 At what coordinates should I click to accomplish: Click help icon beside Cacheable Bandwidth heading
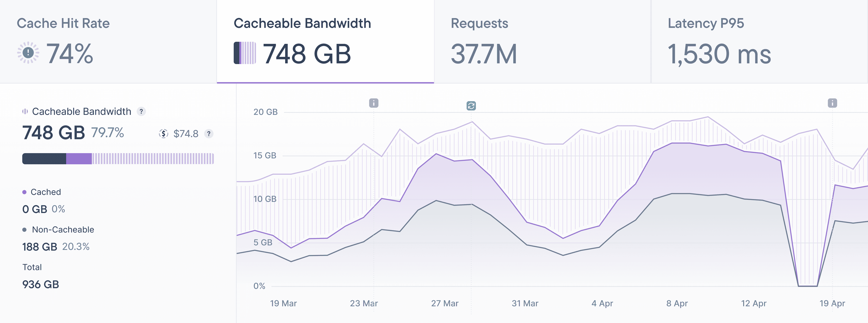(141, 111)
